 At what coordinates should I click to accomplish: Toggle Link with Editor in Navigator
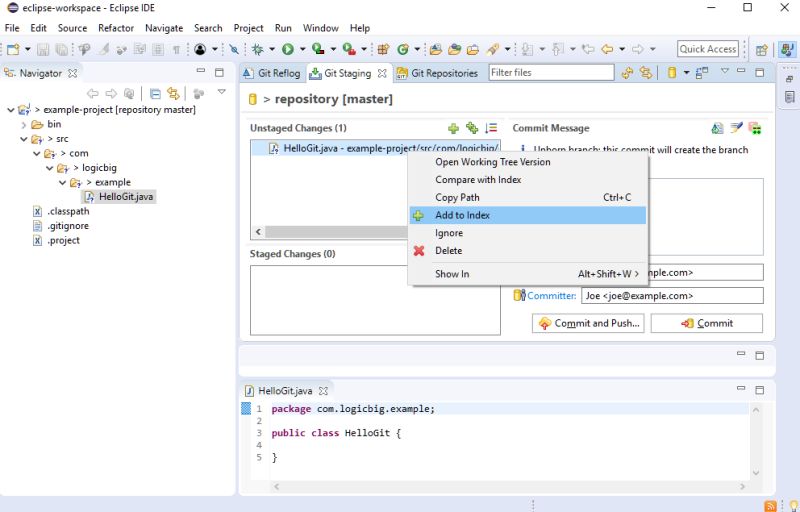(173, 93)
